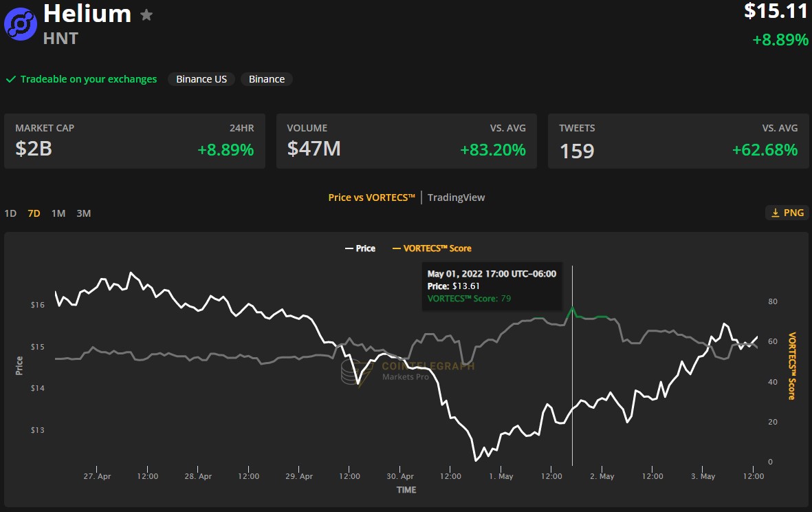Click the Binance exchange tag
This screenshot has height=512, width=812.
click(267, 79)
